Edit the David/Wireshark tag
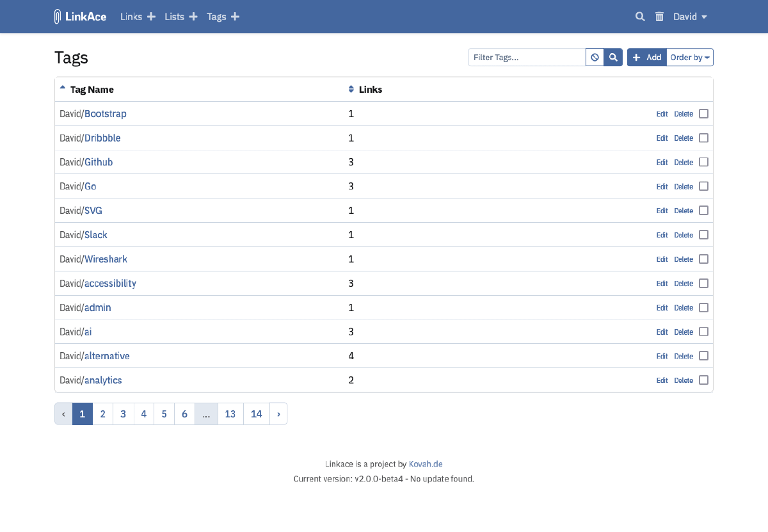The image size is (768, 532). tap(662, 259)
